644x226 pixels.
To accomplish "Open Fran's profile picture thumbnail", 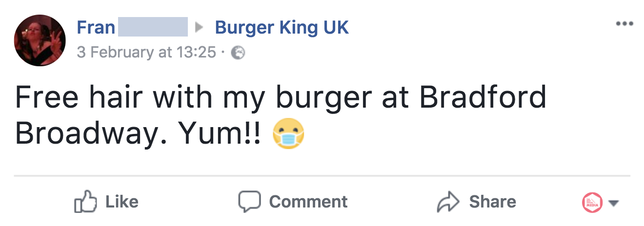I will tap(40, 40).
